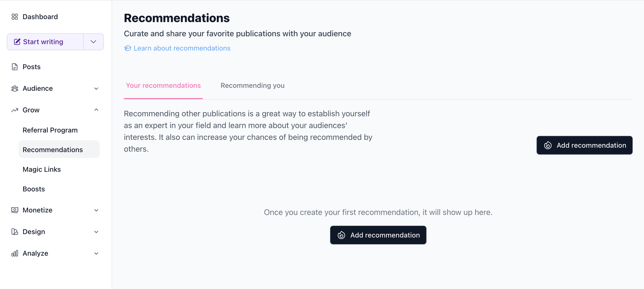Click the Grow trend arrow icon

(14, 110)
